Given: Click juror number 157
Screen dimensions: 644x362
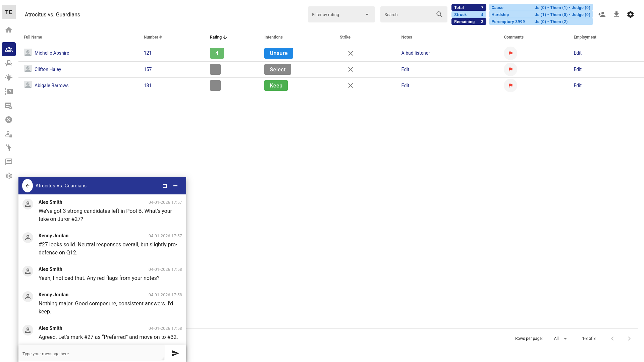Looking at the screenshot, I should (148, 69).
